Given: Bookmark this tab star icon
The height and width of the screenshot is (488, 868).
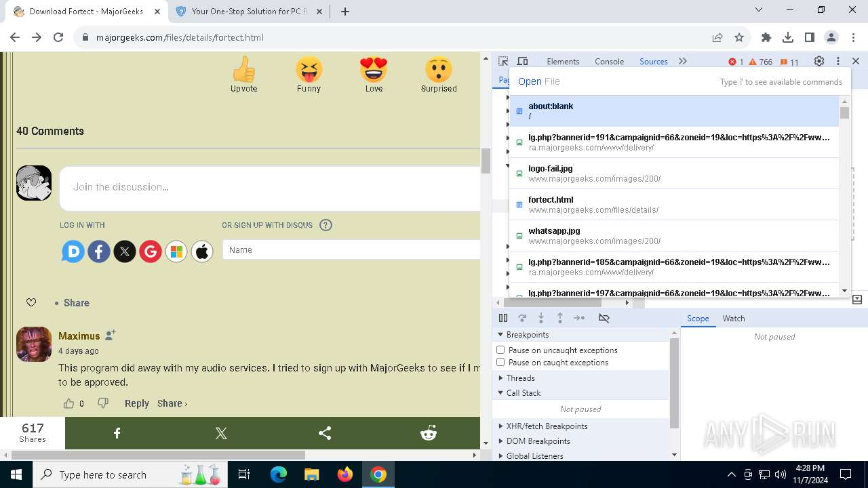Looking at the screenshot, I should [739, 37].
